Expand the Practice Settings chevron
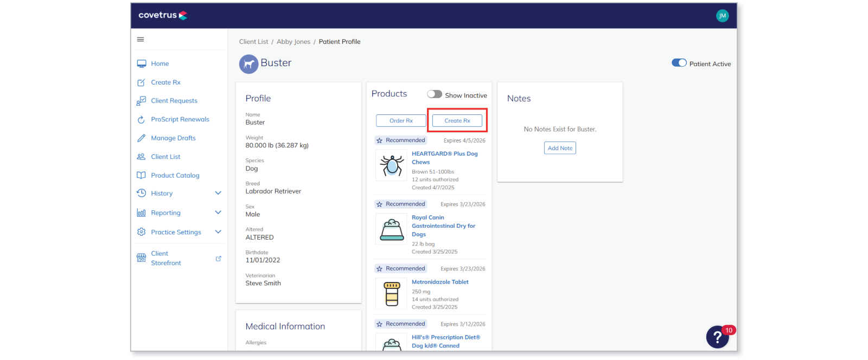This screenshot has width=868, height=360. coord(218,232)
